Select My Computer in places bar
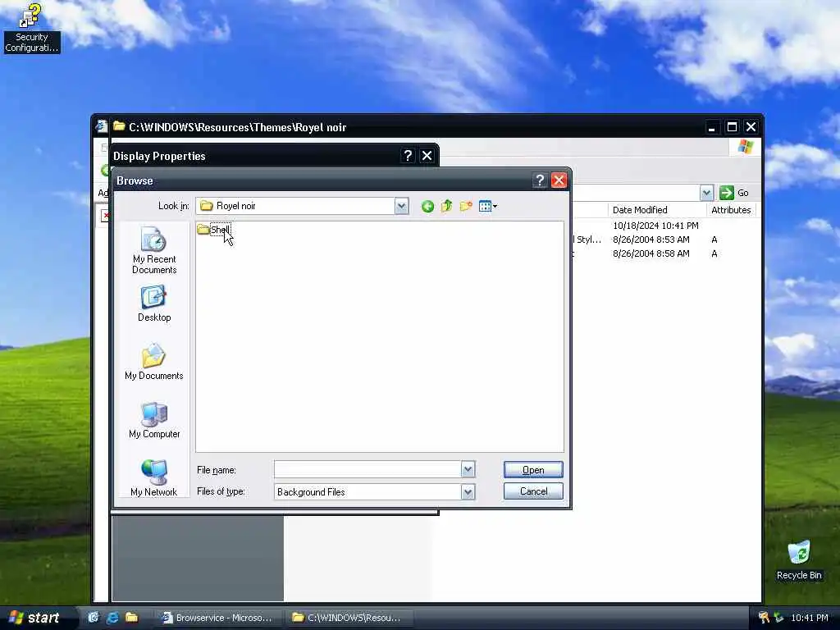Screen dimensions: 840x630 coord(154,420)
